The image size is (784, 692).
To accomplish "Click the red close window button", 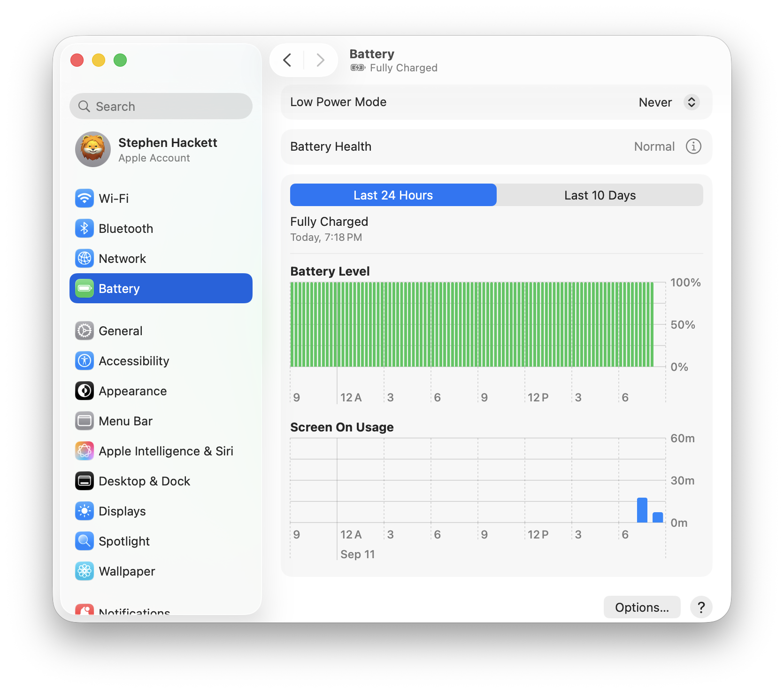I will pos(77,60).
